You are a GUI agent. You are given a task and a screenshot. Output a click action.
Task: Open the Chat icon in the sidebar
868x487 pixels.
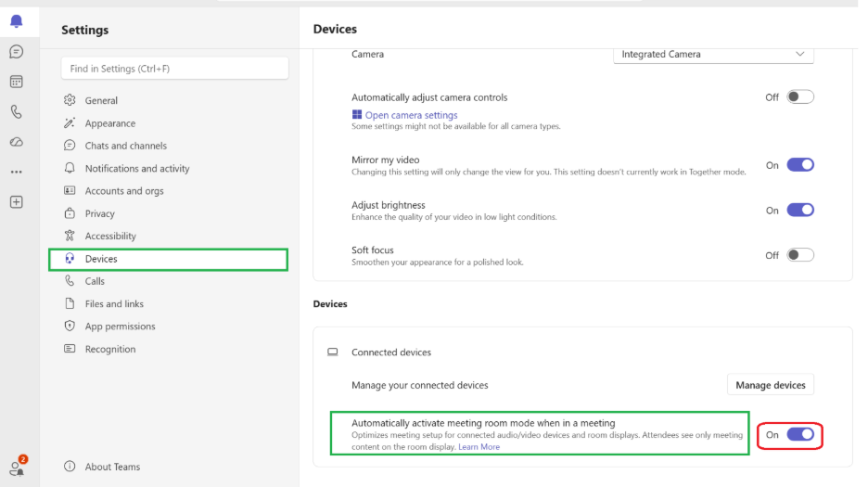coord(17,52)
